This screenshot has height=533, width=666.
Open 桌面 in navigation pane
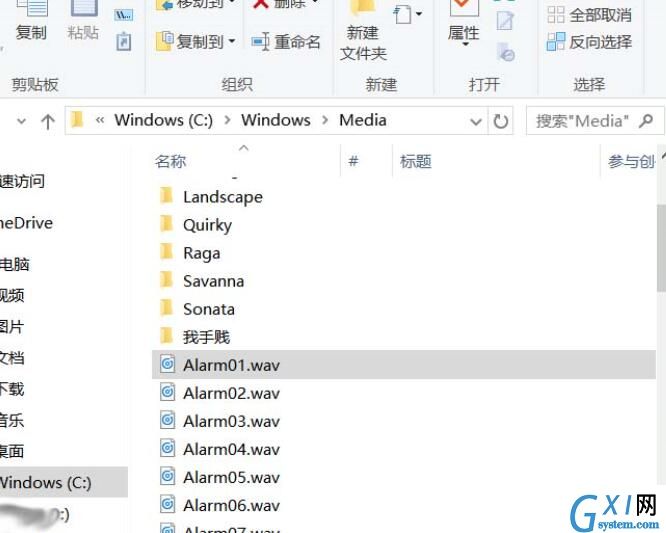point(12,451)
